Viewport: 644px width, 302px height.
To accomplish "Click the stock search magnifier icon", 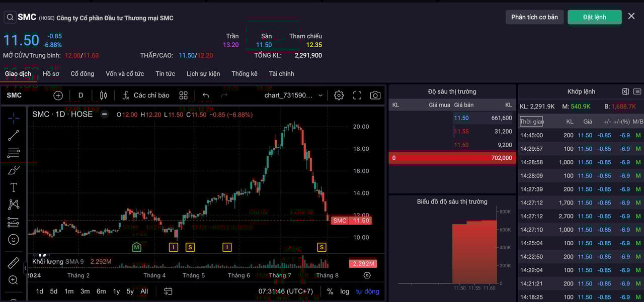I will [x=10, y=17].
